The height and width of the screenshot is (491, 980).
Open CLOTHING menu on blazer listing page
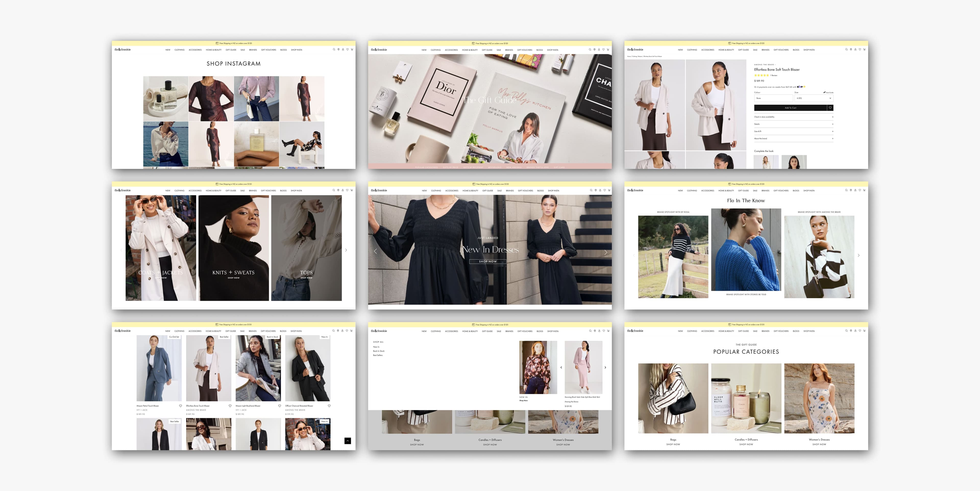pos(179,331)
